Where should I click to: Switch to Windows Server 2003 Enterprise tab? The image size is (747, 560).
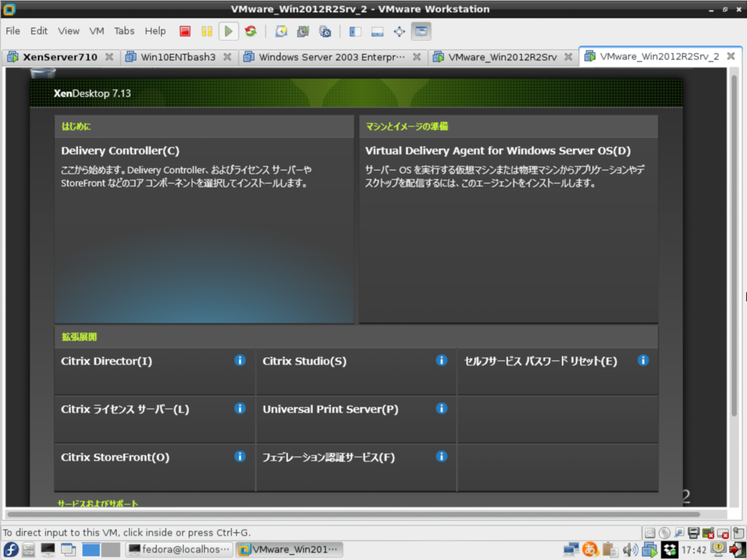pyautogui.click(x=332, y=57)
